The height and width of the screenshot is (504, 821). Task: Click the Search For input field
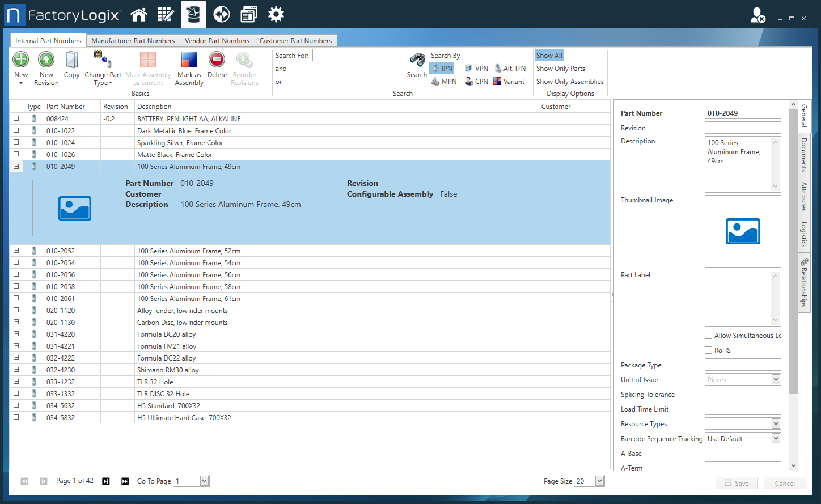pyautogui.click(x=357, y=54)
